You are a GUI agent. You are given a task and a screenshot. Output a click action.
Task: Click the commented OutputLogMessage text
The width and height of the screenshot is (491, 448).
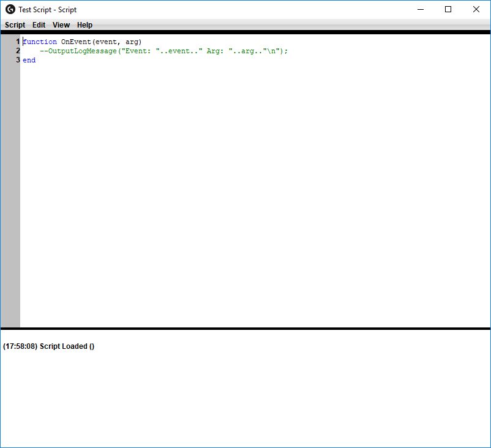pos(164,51)
